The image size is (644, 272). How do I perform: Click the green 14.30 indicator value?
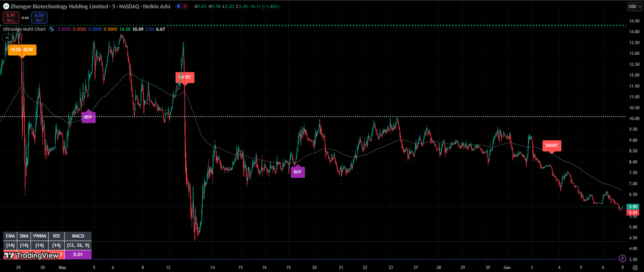point(126,29)
